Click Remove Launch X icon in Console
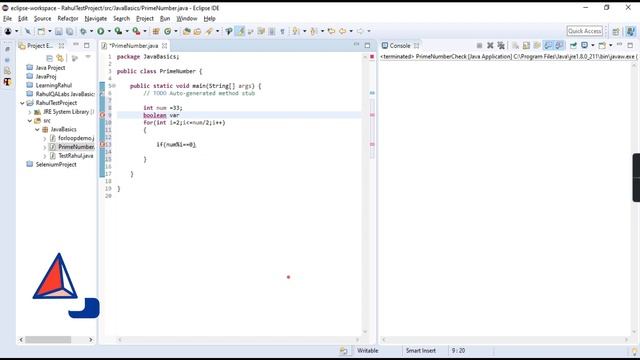Image resolution: width=640 pixels, height=360 pixels. (x=490, y=45)
